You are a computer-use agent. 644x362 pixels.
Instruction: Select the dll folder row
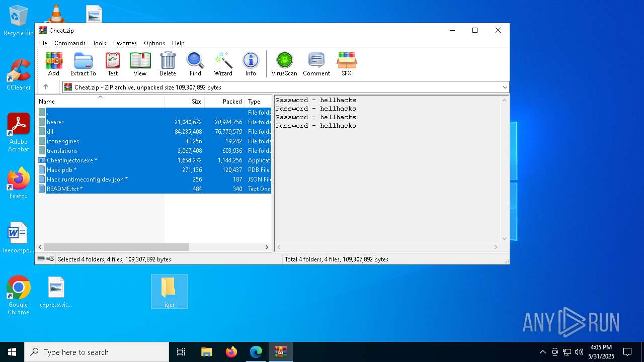coord(154,132)
